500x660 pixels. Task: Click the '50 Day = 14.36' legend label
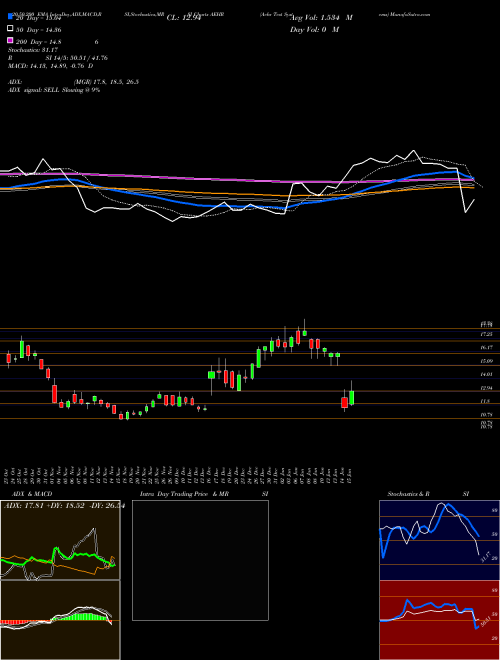click(x=39, y=30)
